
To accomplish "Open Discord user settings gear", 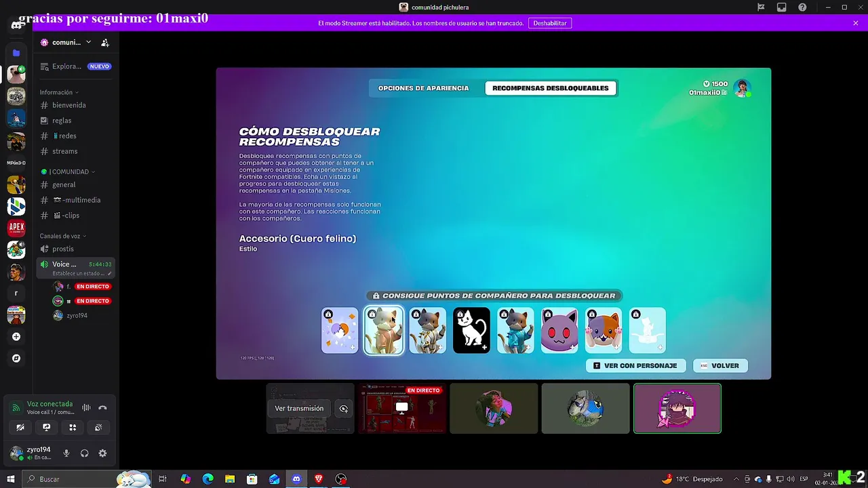I will tap(102, 453).
